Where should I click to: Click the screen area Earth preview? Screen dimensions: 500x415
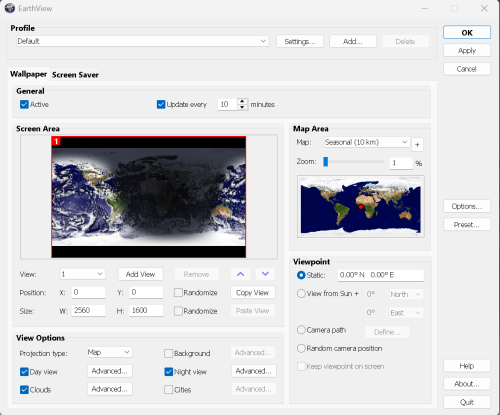coord(148,197)
